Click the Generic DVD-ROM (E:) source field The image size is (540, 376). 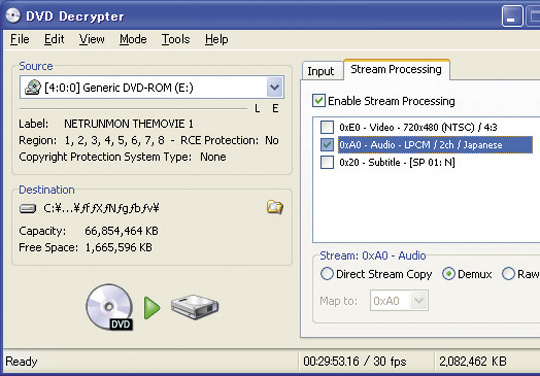coord(152,87)
